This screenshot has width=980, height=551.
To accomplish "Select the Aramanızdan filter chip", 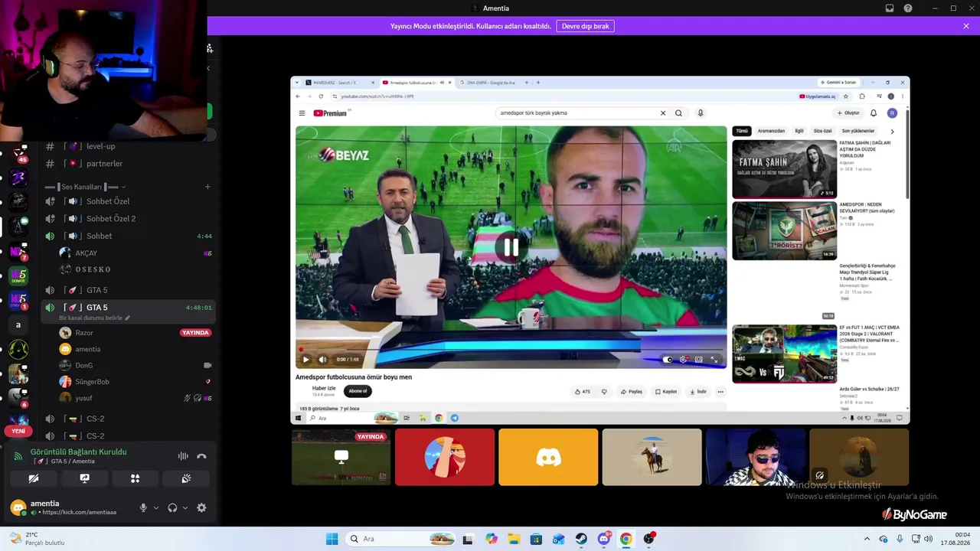I will [x=771, y=132].
